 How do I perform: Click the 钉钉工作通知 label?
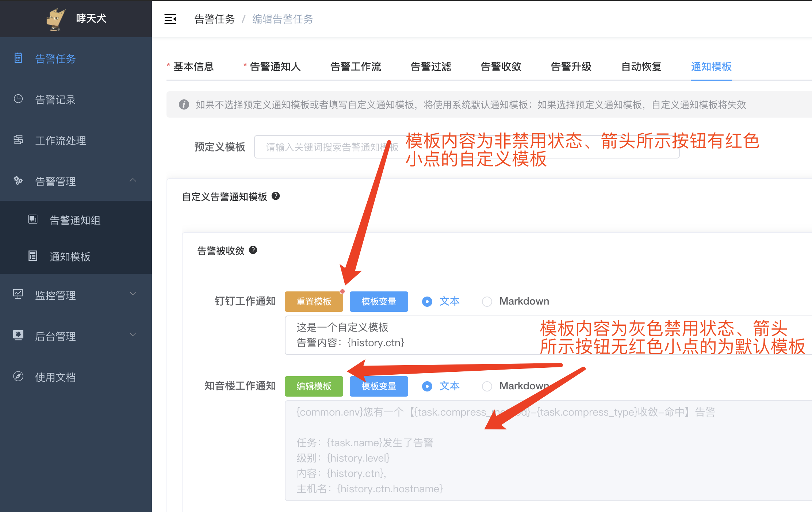[x=245, y=301]
